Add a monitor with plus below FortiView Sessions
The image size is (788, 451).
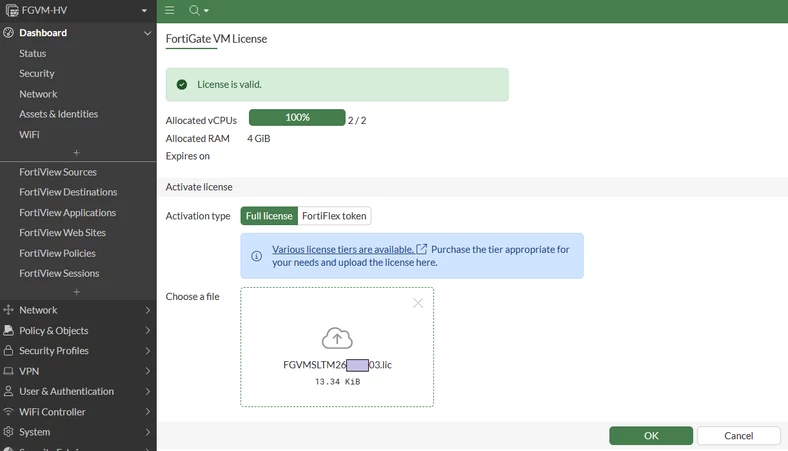pos(76,292)
